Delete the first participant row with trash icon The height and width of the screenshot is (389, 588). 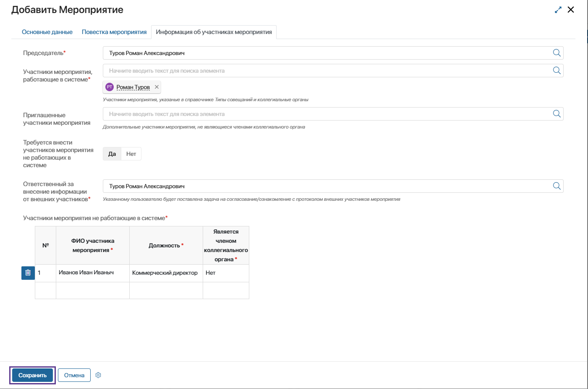[28, 273]
